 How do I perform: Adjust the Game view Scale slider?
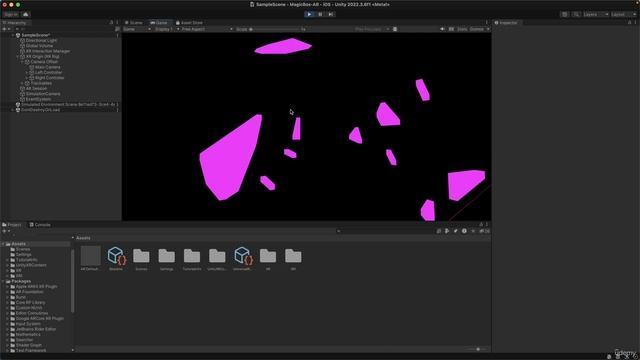274,29
